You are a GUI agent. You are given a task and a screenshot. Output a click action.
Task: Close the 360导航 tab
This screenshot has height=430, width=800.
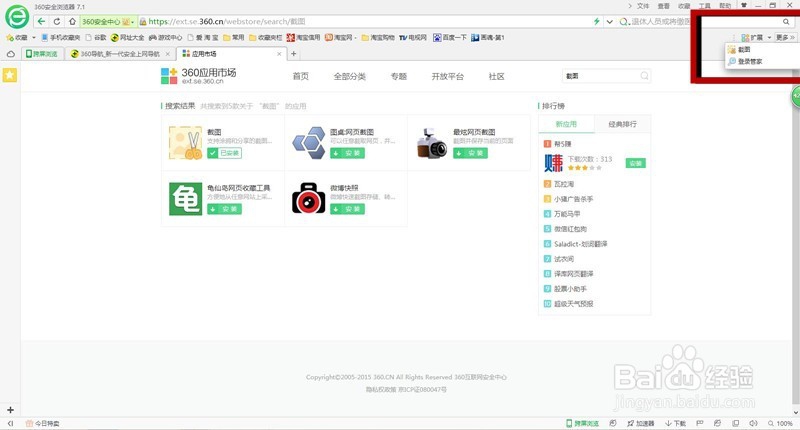pyautogui.click(x=168, y=54)
